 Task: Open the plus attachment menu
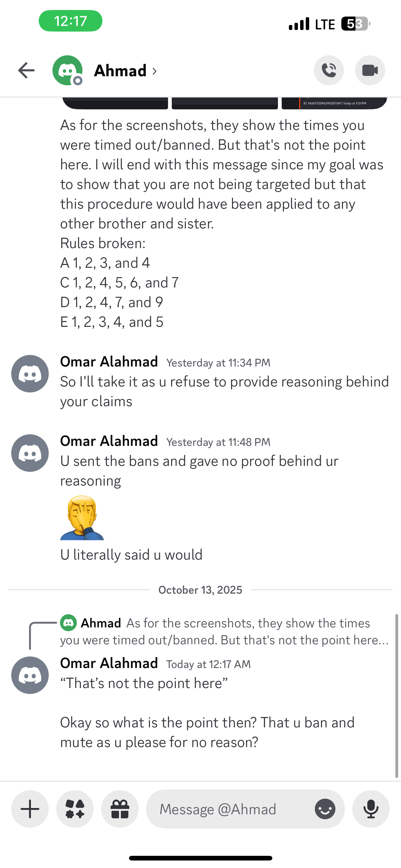(30, 809)
